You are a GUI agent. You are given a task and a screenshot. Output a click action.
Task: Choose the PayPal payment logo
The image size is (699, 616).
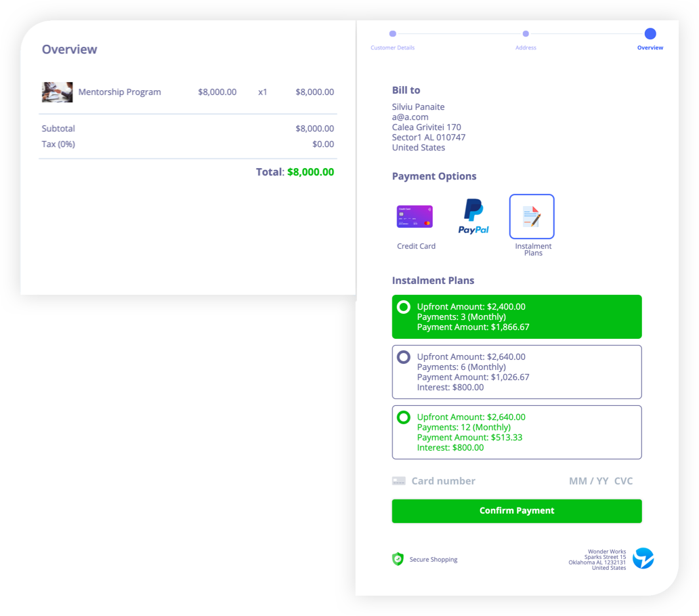(x=473, y=217)
